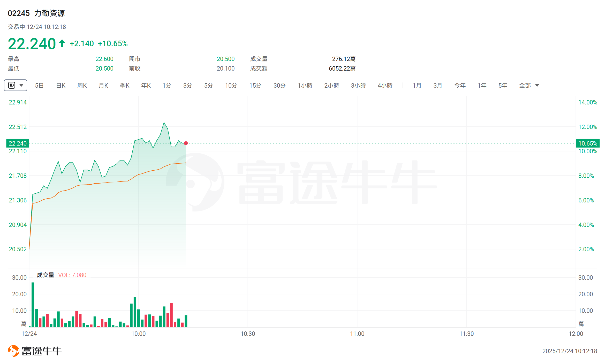Select the 今年 year-to-date range
This screenshot has width=605, height=364.
point(460,86)
